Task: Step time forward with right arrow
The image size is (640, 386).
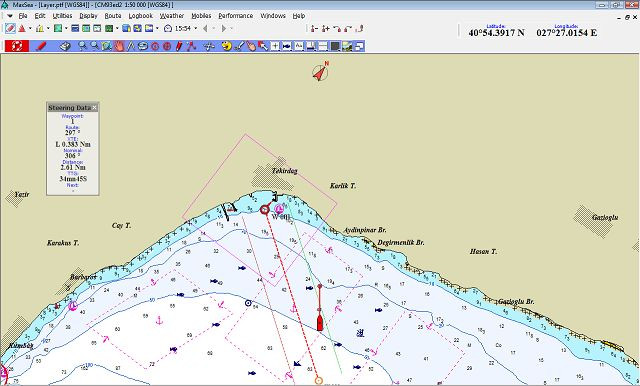Action: (224, 28)
